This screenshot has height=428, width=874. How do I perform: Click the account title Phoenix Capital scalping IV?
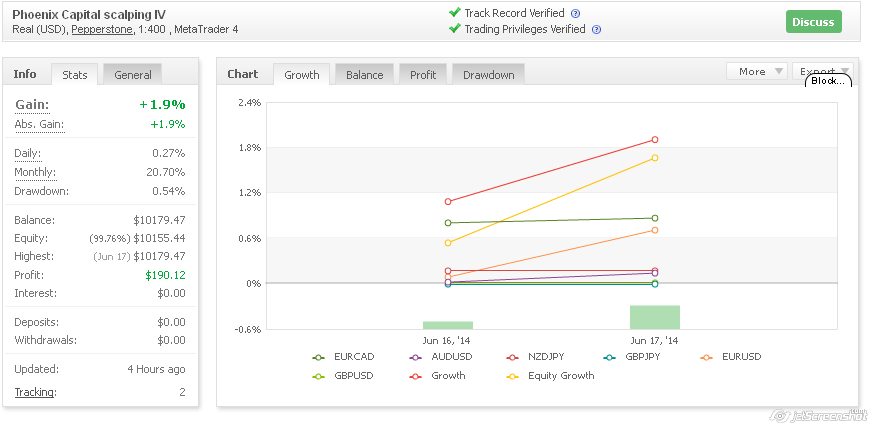[x=89, y=15]
